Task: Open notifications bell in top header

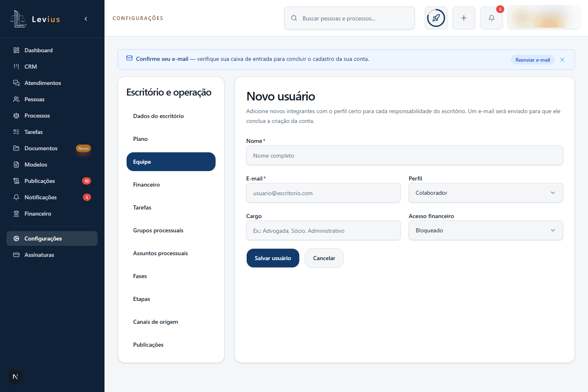Action: click(x=492, y=18)
